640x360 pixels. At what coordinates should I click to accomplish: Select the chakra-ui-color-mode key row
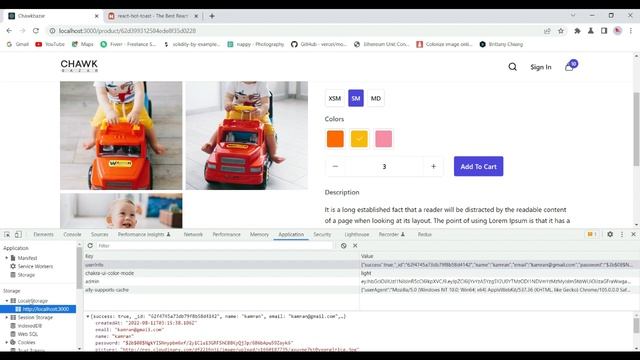tap(221, 273)
